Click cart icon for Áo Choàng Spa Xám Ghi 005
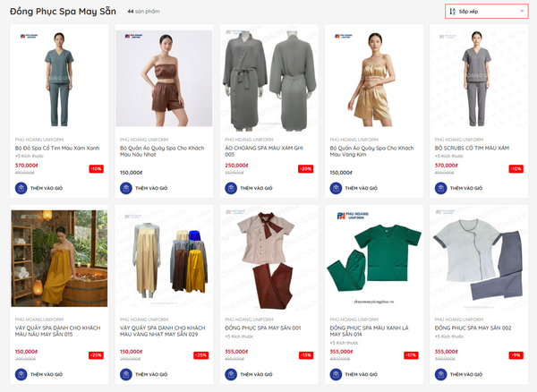537x392 pixels. 231,188
